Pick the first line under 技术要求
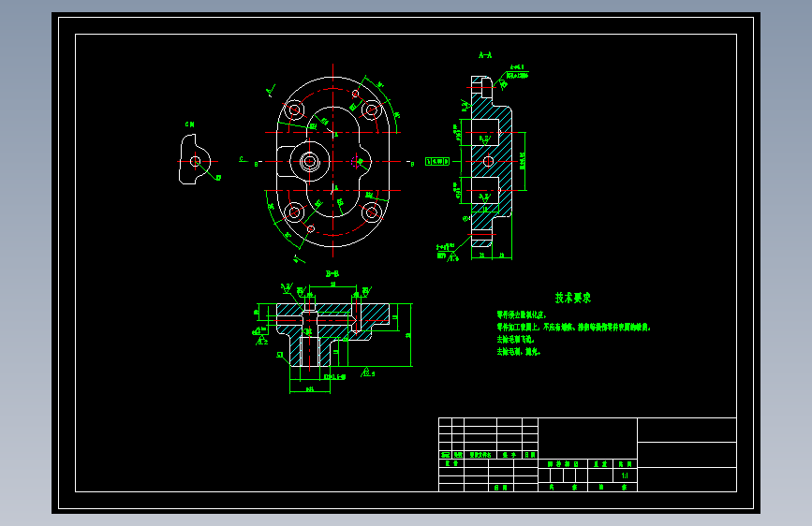Screen dimensions: 812x526 522,314
